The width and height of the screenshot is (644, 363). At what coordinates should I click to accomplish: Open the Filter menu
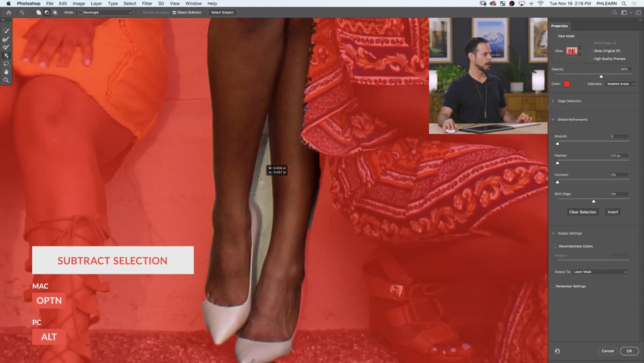147,3
